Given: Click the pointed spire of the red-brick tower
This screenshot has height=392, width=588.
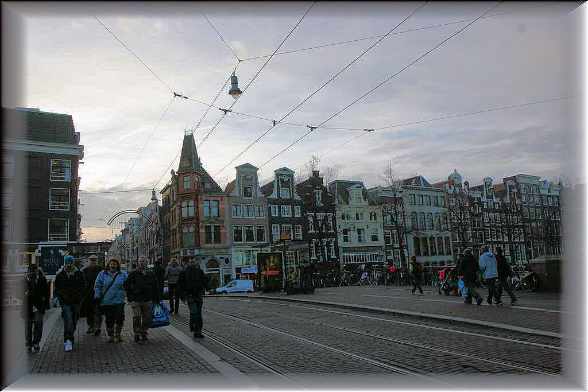Looking at the screenshot, I should point(189,149).
